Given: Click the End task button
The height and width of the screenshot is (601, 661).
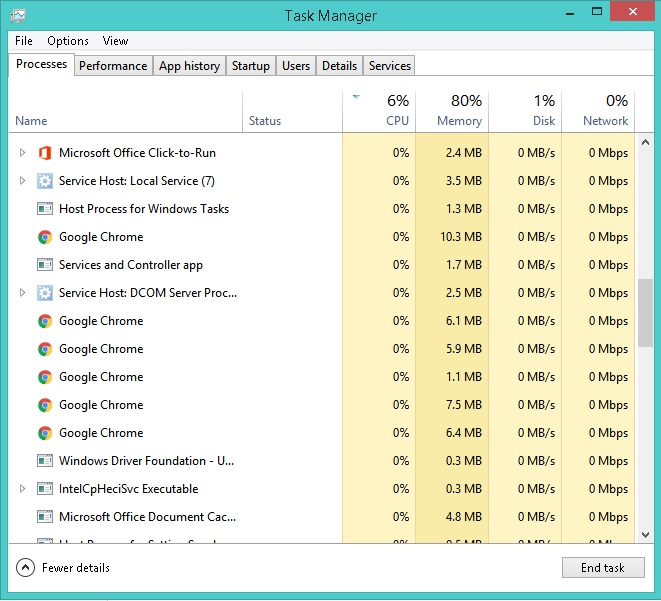Looking at the screenshot, I should [x=603, y=568].
